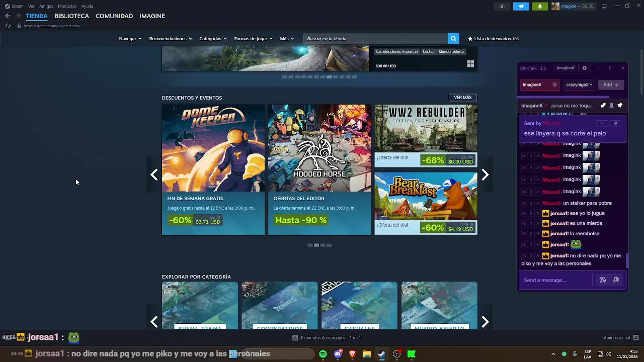Click the blue search magnifier button

[x=453, y=39]
